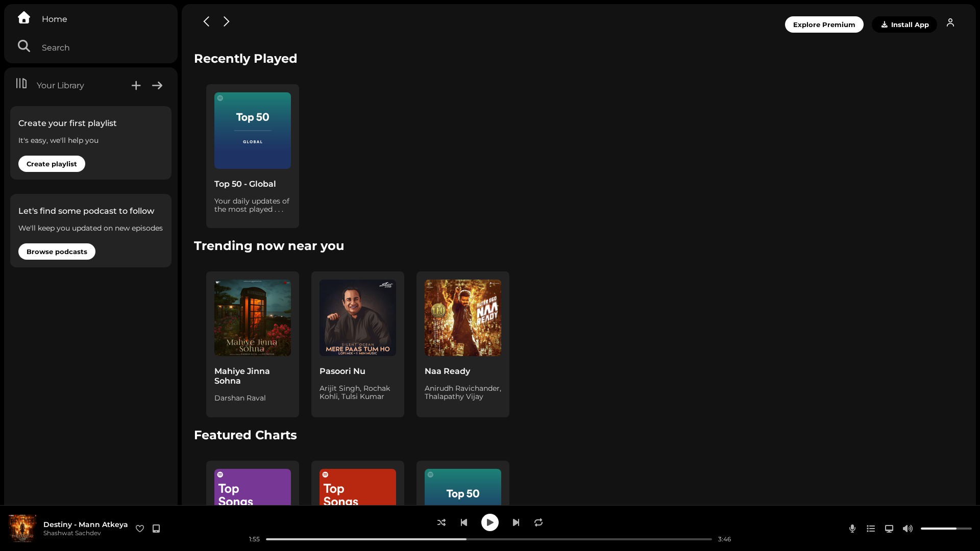980x551 pixels.
Task: Click the lyrics microphone icon
Action: tap(852, 529)
